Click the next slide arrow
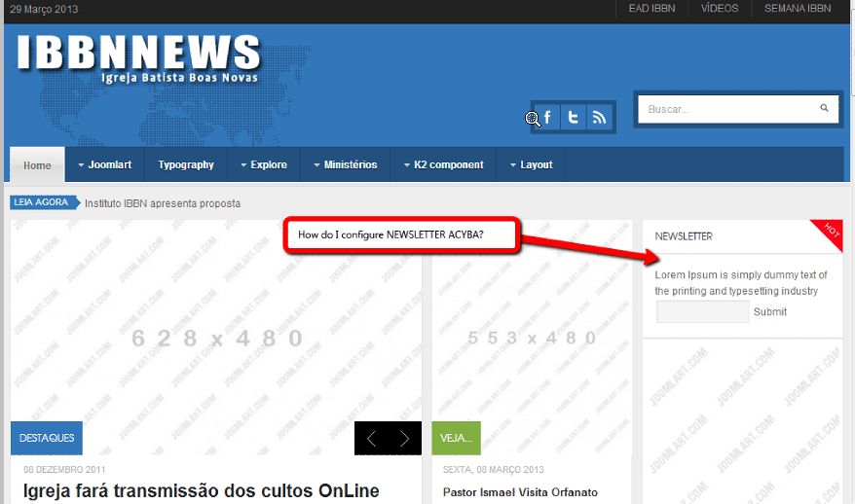Viewport: 855px width, 504px height. 404,438
